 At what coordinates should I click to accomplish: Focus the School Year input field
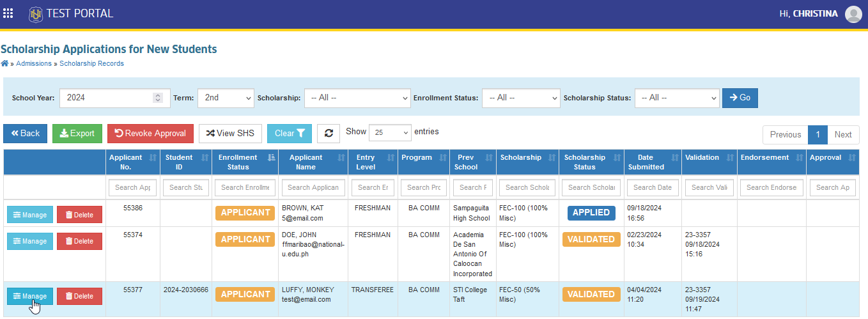pos(115,98)
